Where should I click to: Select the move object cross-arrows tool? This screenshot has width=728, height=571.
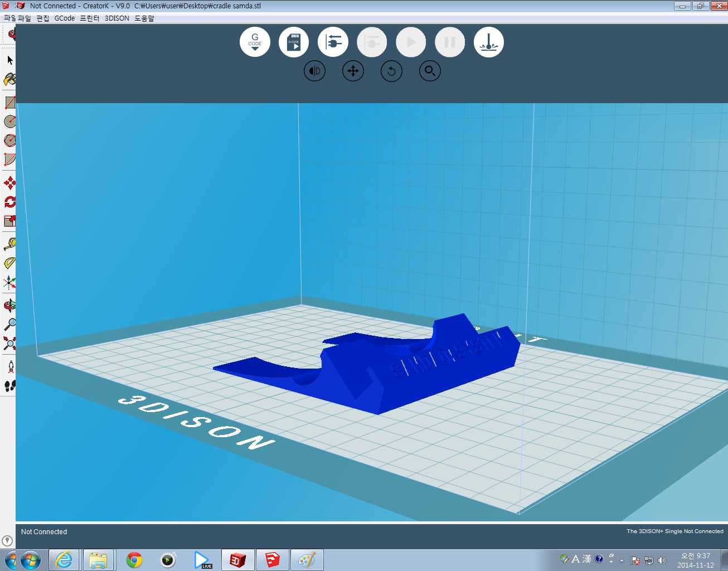tap(353, 71)
